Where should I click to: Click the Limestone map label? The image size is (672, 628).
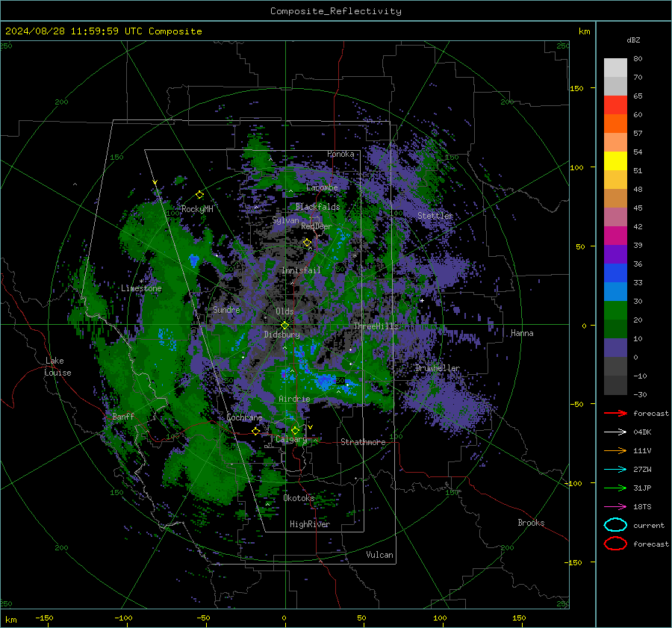pyautogui.click(x=141, y=288)
